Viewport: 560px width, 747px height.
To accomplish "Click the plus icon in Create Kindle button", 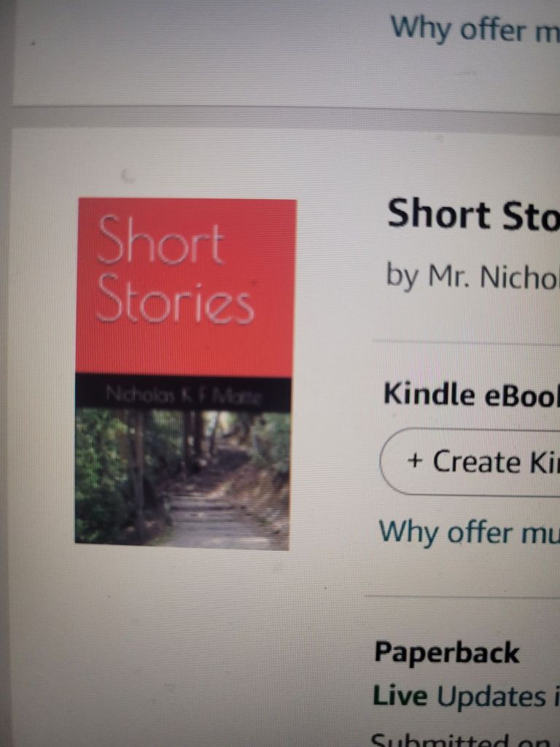I will pyautogui.click(x=415, y=461).
